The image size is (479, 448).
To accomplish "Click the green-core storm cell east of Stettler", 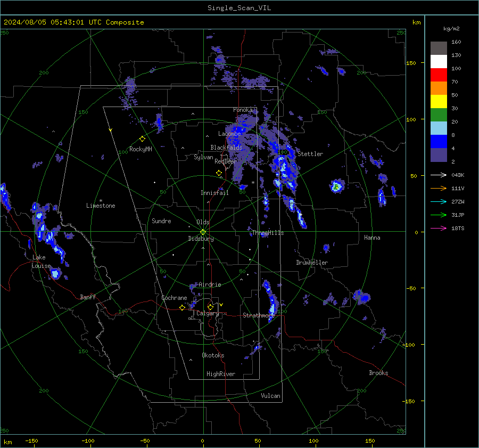I will (x=336, y=186).
